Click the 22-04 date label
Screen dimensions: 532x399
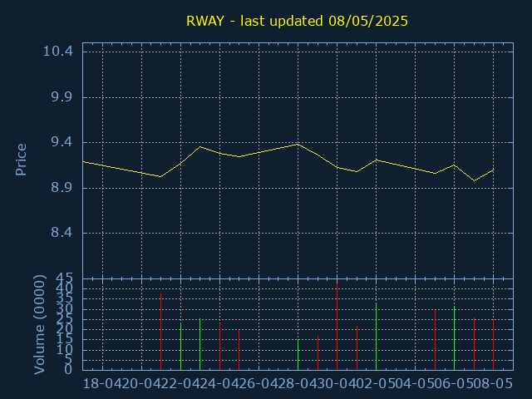point(180,384)
